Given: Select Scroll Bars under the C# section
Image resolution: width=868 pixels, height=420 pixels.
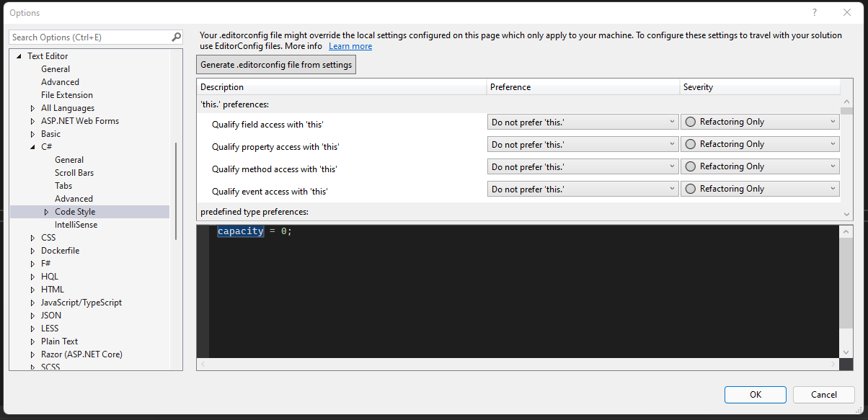Looking at the screenshot, I should coord(74,172).
